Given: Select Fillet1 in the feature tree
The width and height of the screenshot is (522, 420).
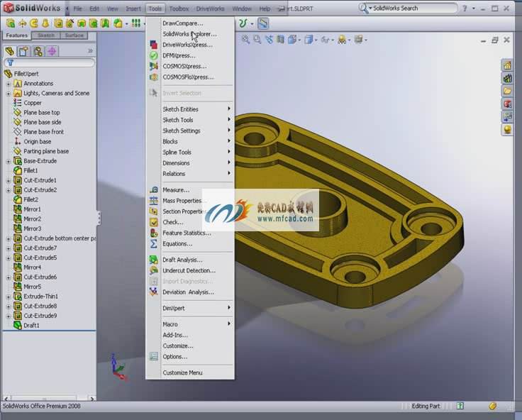Looking at the screenshot, I should pyautogui.click(x=30, y=170).
